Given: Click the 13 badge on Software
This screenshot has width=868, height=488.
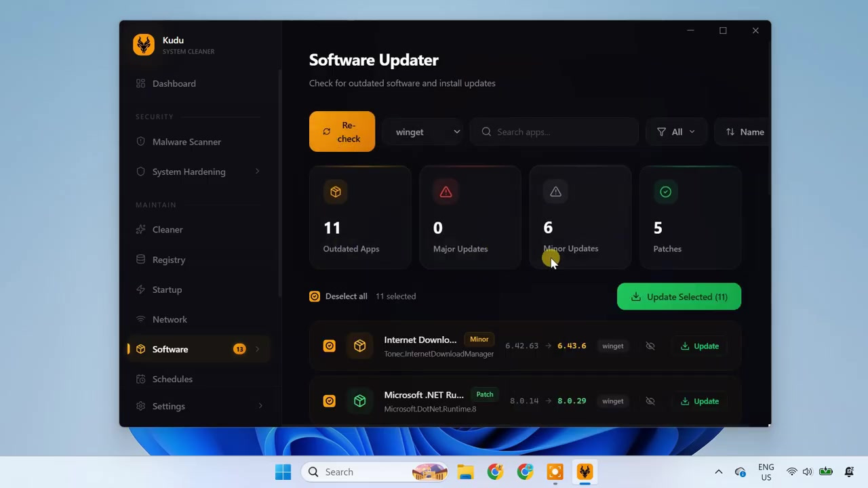Looking at the screenshot, I should pos(239,349).
